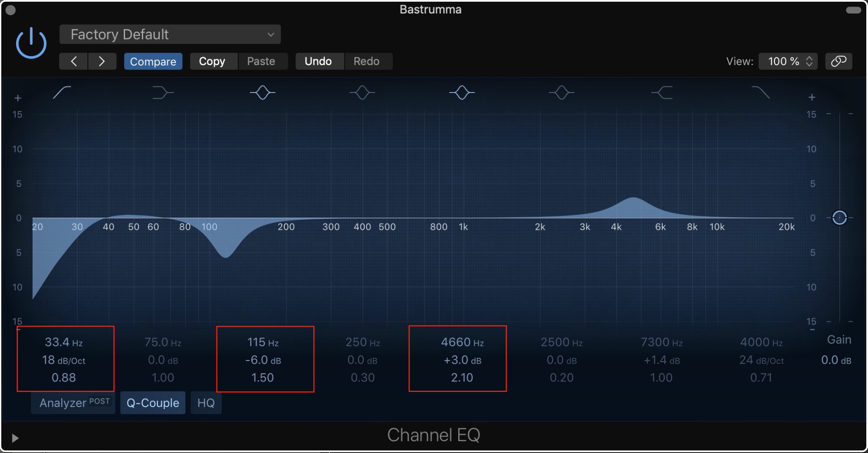Go to the next preset

coord(102,61)
